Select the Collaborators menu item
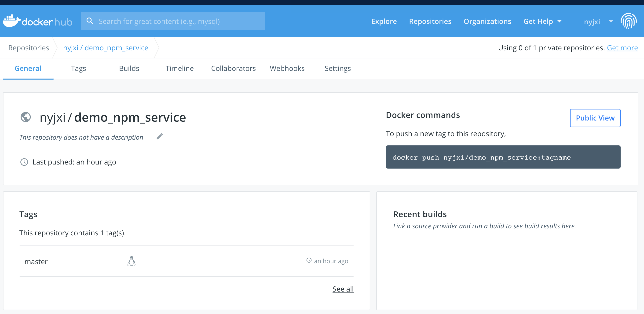Viewport: 644px width, 314px height. 233,69
